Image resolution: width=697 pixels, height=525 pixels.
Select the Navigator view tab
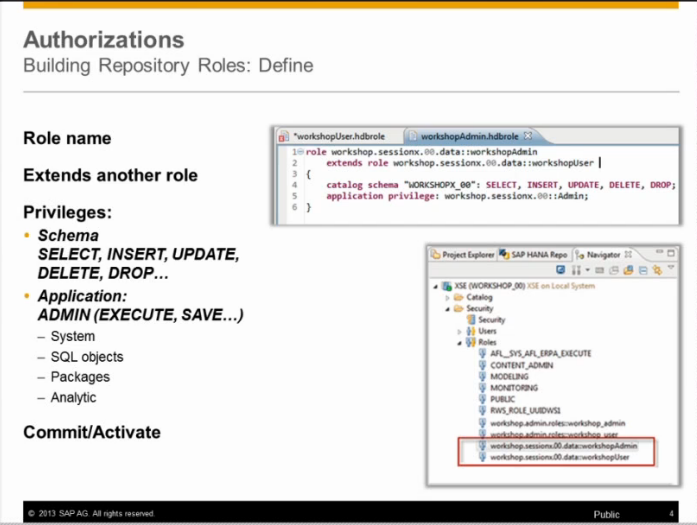603,255
